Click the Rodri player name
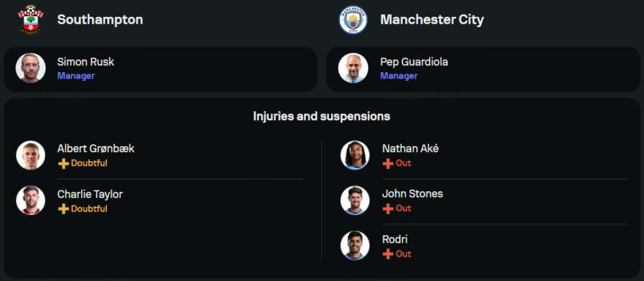Screen dimensions: 644x281 pos(395,239)
